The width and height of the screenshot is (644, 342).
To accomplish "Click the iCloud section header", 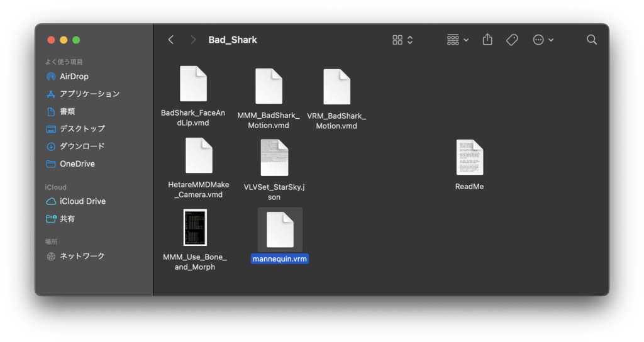I will (55, 187).
